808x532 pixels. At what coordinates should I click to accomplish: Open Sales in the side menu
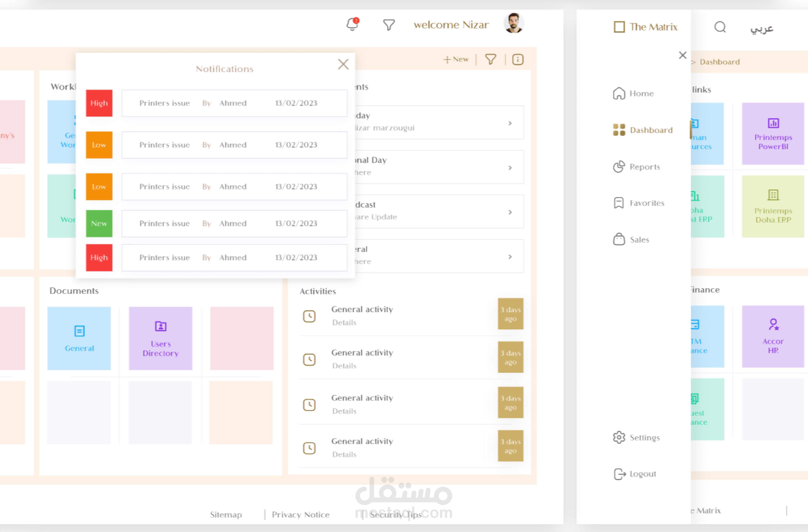pyautogui.click(x=631, y=240)
